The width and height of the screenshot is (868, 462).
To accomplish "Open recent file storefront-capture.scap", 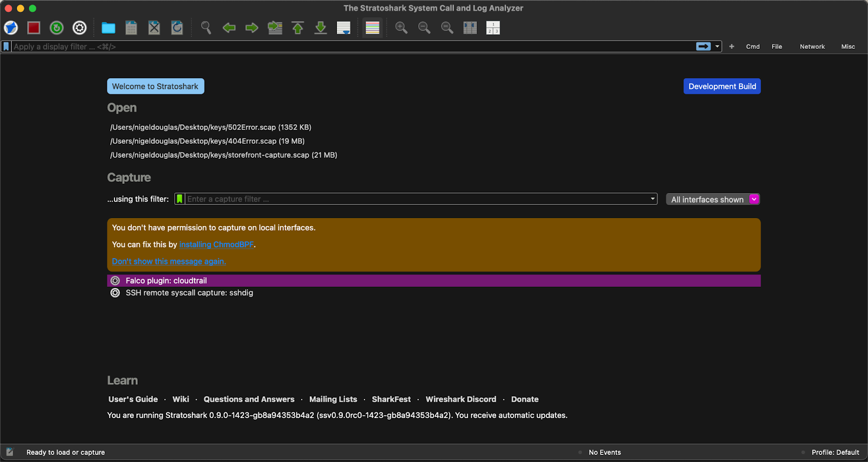I will 224,155.
